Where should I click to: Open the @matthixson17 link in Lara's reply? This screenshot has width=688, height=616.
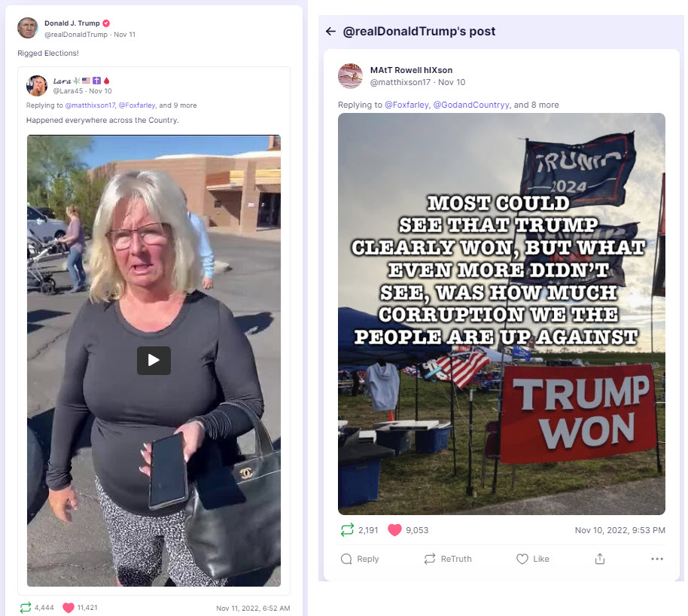(x=90, y=105)
